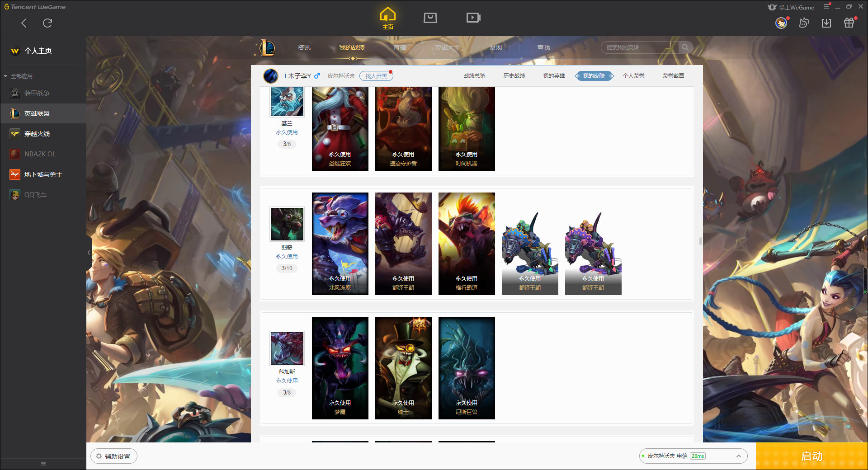Select 穿越火线 in the sidebar

[43, 134]
